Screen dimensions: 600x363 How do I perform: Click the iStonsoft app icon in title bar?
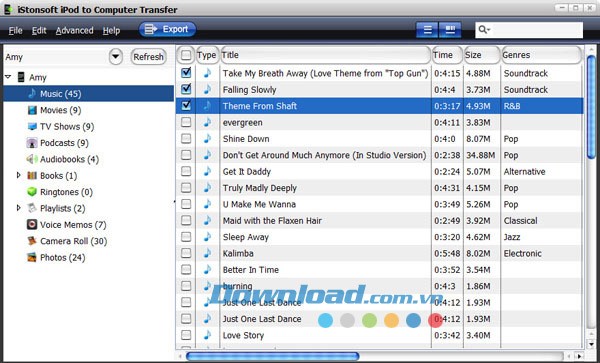click(8, 9)
